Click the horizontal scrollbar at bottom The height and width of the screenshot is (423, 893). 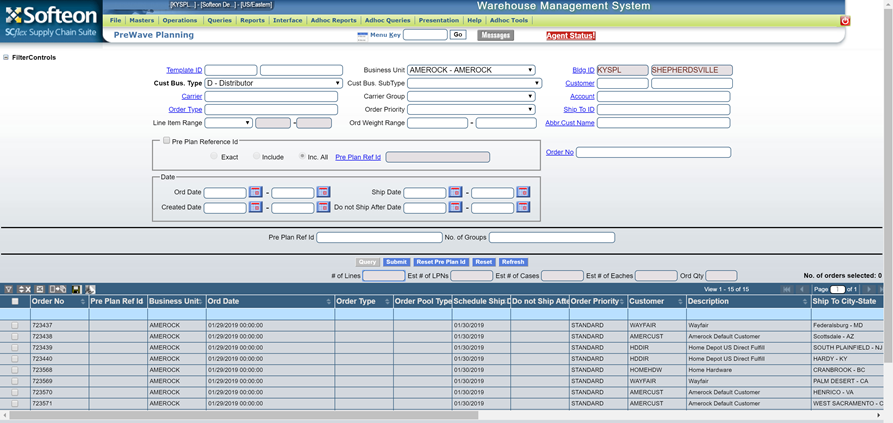coord(244,415)
